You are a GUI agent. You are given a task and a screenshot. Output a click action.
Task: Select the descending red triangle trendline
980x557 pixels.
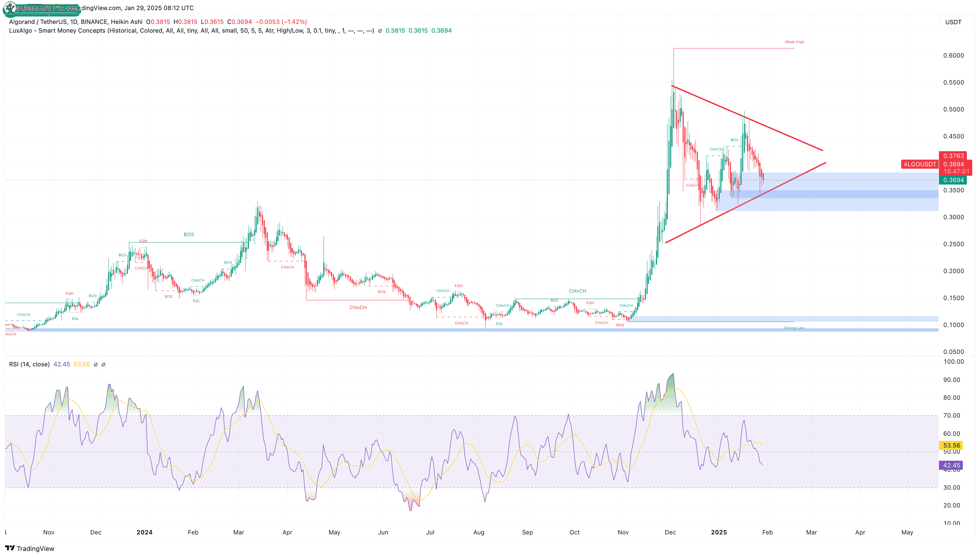(x=747, y=118)
